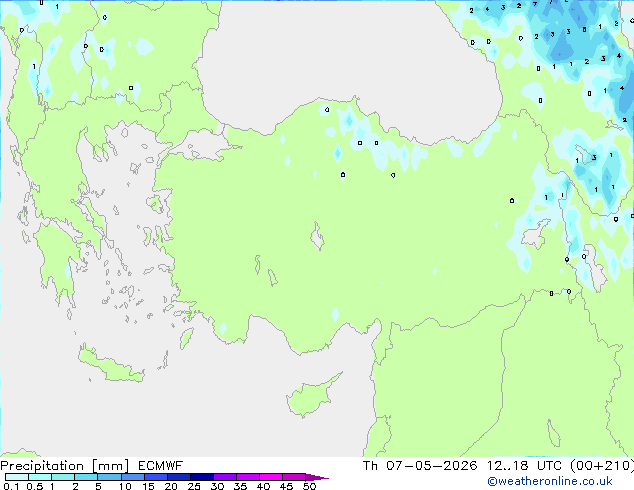Viewport: 634px width, 490px height.
Task: Select the 2–5 mm legend color box
Action: pos(86,477)
